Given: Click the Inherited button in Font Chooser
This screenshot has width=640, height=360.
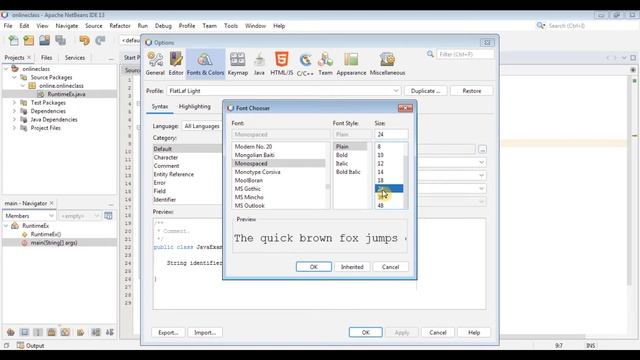Looking at the screenshot, I should (x=352, y=267).
